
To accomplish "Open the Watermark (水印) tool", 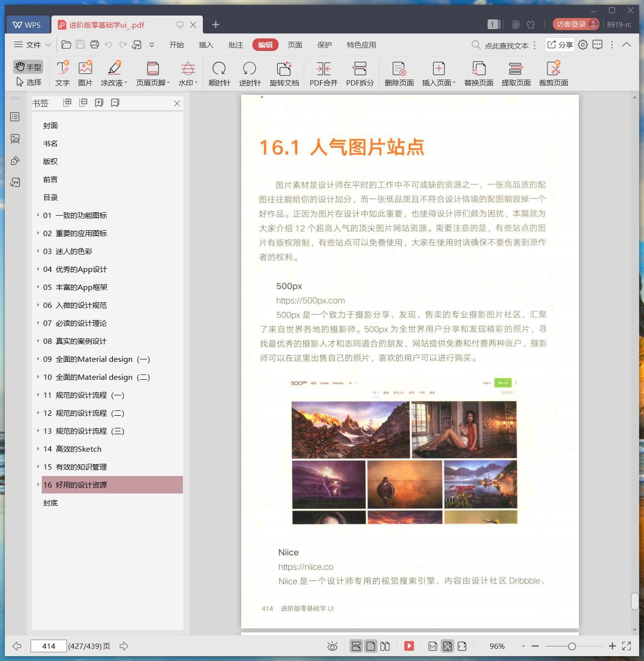I will pos(188,73).
